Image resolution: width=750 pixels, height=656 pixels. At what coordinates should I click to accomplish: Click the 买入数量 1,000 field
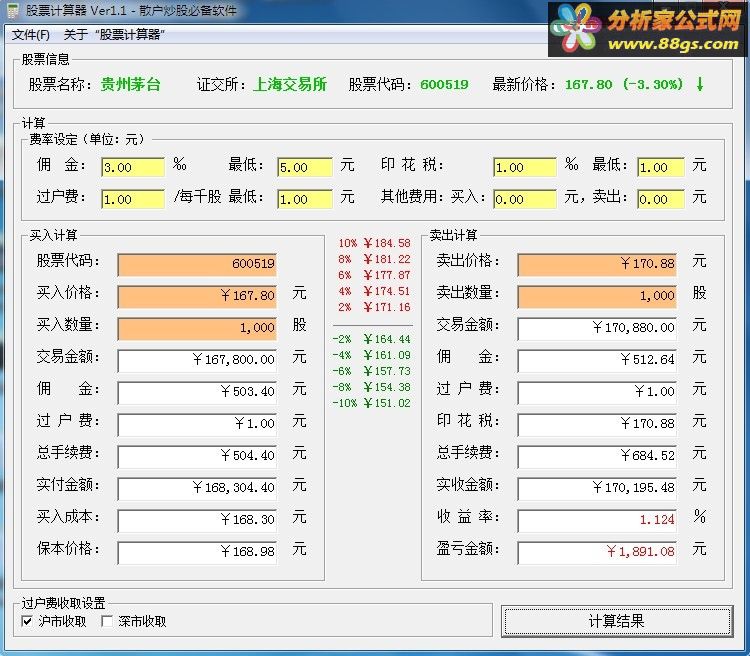coord(197,328)
